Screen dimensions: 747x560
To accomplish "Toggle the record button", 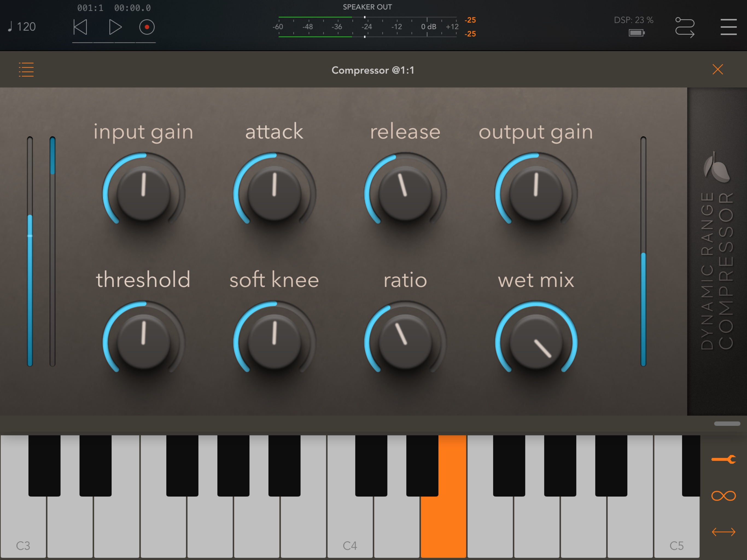I will point(147,27).
